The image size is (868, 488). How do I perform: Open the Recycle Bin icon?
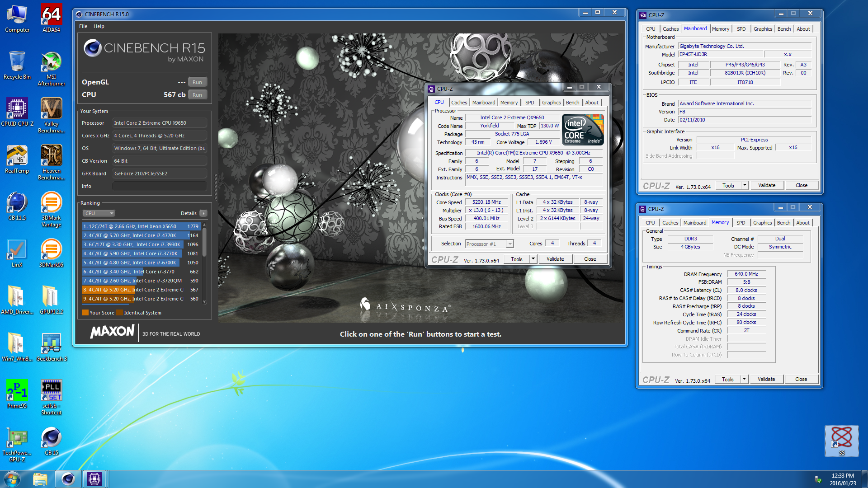tap(17, 66)
